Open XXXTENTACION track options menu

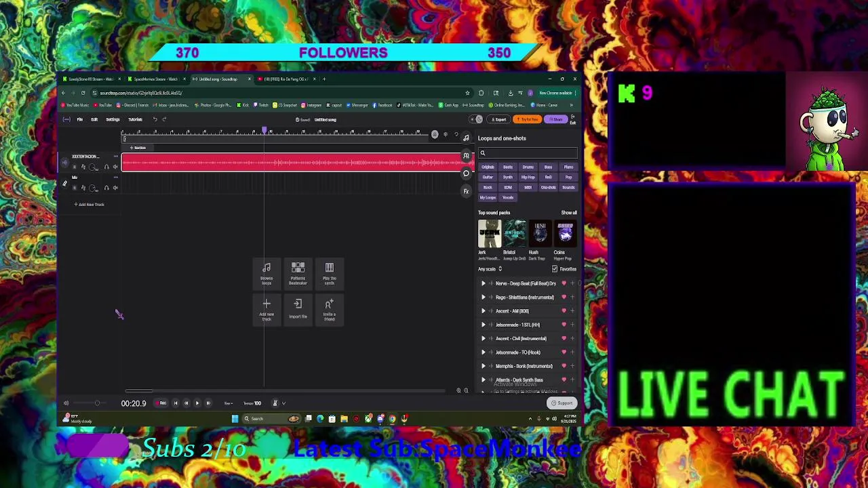tap(115, 157)
